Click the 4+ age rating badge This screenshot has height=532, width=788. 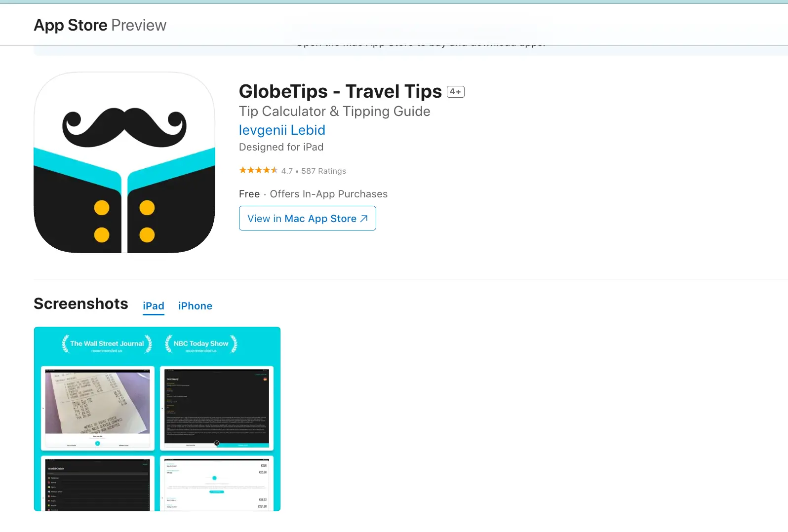(455, 92)
